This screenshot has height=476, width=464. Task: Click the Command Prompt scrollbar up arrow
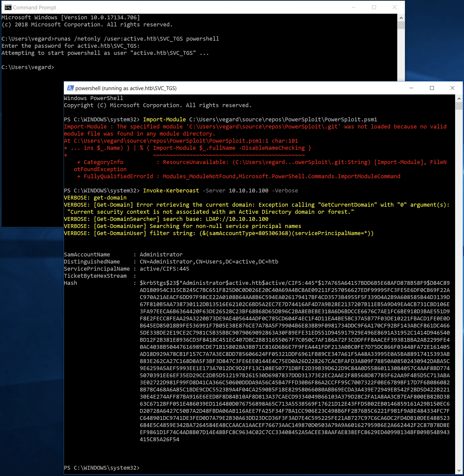point(401,18)
